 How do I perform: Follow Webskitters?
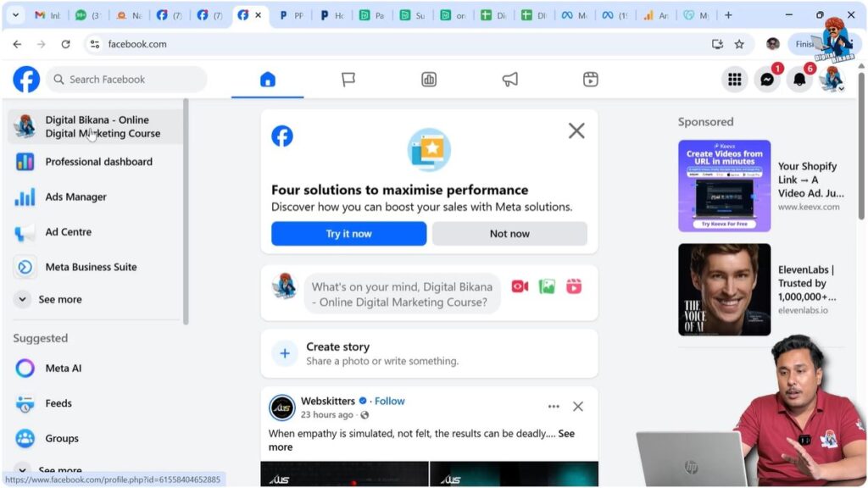coord(390,401)
